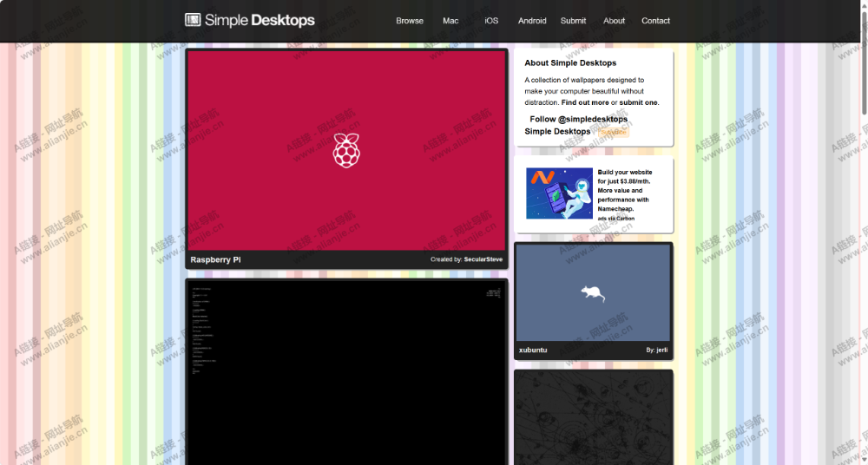Click the Namecheap ad text
868x465 pixels.
[x=624, y=191]
